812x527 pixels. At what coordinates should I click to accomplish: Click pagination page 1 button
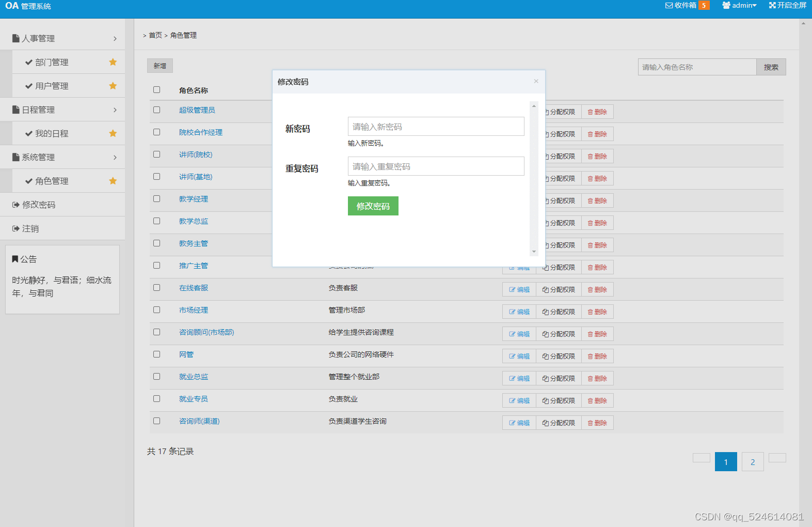(x=726, y=462)
